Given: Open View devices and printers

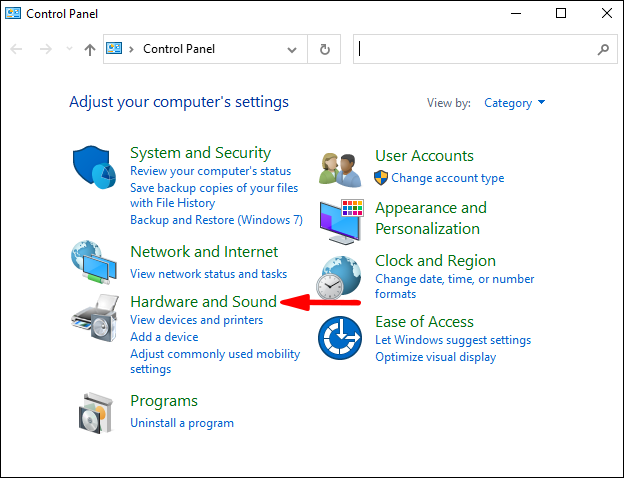Looking at the screenshot, I should point(196,320).
